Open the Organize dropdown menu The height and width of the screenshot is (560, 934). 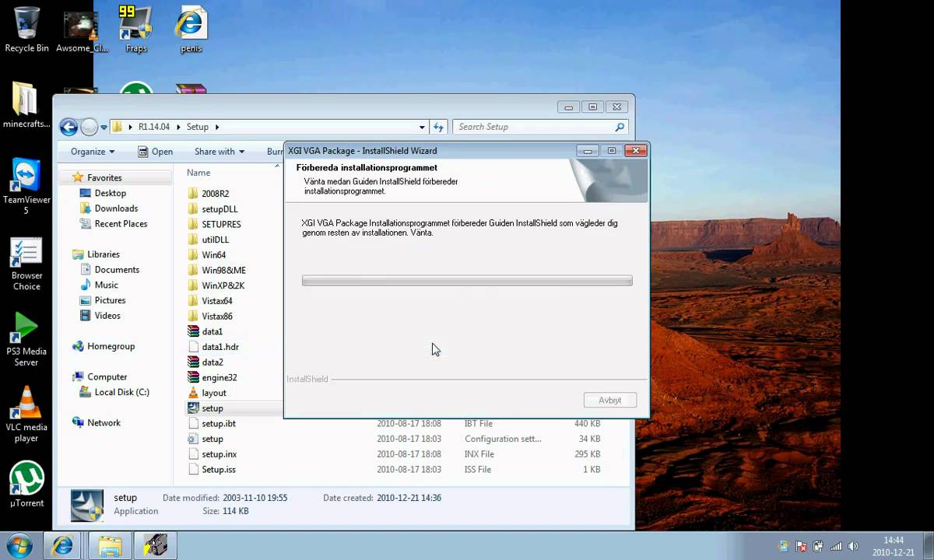[93, 152]
